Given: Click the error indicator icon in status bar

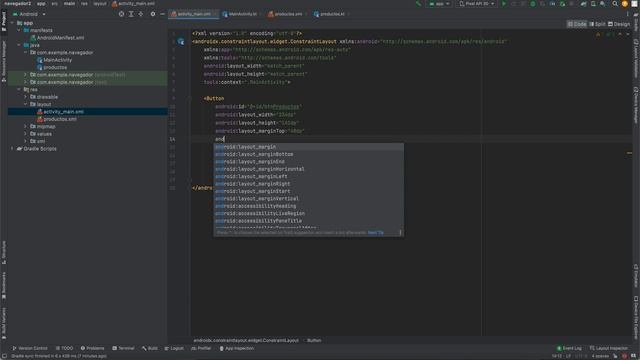Looking at the screenshot, I should (624, 356).
